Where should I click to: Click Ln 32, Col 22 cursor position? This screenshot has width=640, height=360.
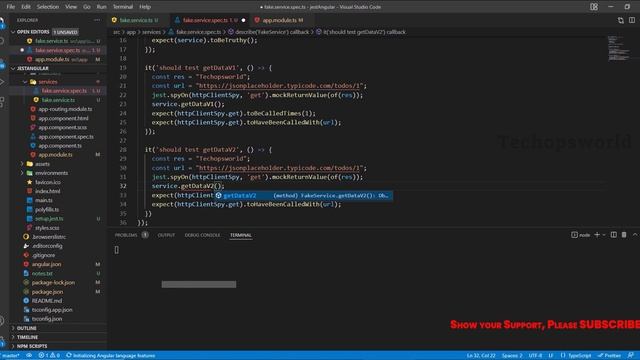point(481,356)
